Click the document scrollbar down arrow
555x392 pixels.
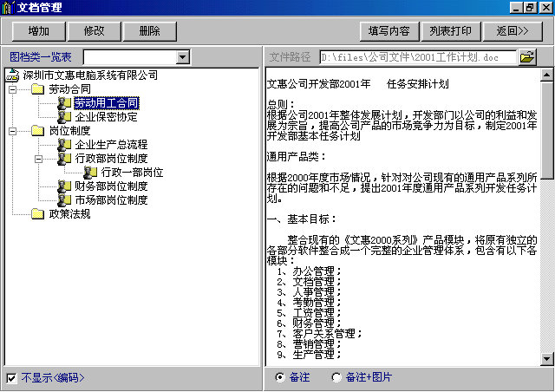[x=547, y=359]
